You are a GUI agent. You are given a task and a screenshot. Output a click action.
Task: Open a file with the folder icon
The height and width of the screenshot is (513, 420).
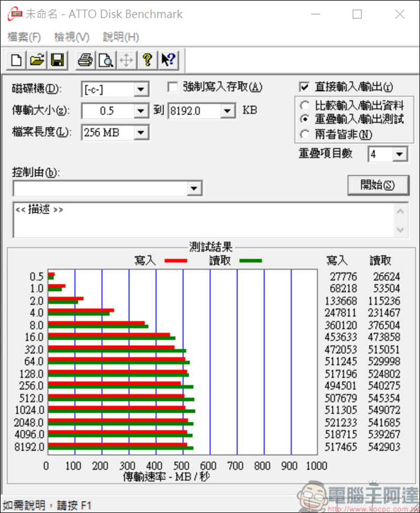(37, 60)
